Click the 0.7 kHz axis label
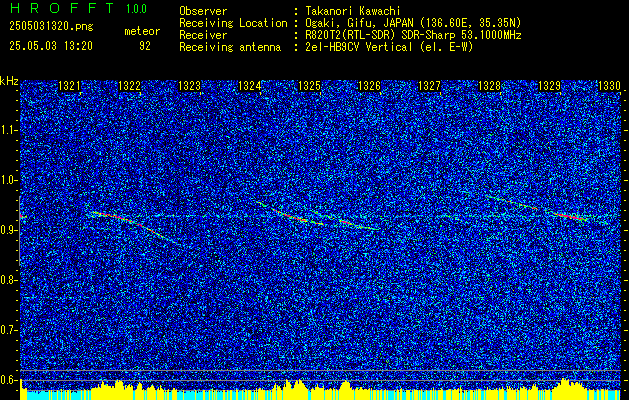 coord(8,330)
